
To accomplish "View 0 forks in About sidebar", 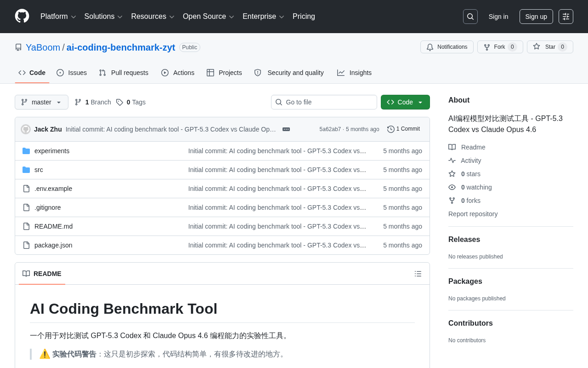I will click(x=464, y=201).
